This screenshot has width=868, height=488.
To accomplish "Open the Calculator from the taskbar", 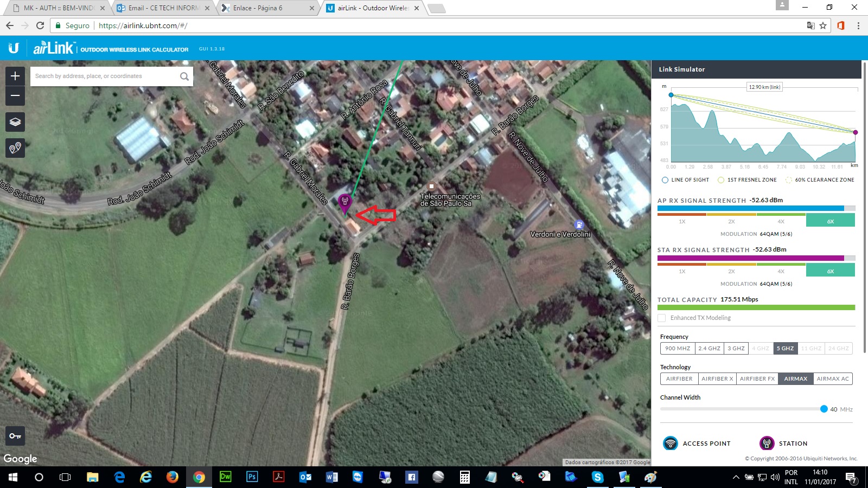I will [464, 477].
